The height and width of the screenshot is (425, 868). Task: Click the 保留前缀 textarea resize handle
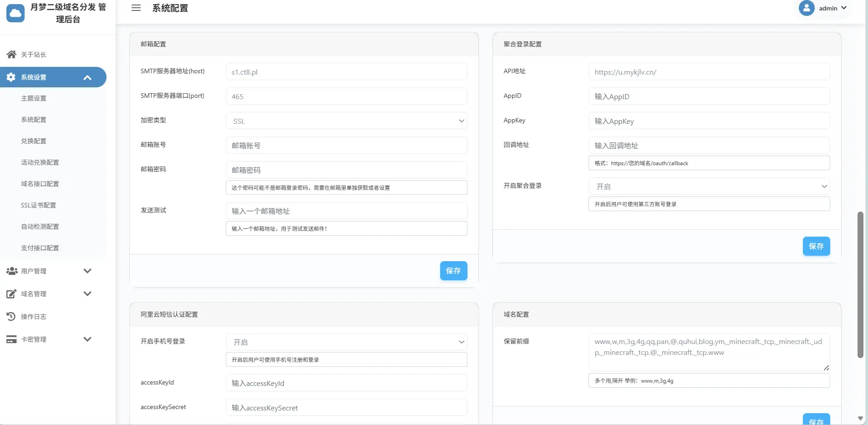pos(826,368)
